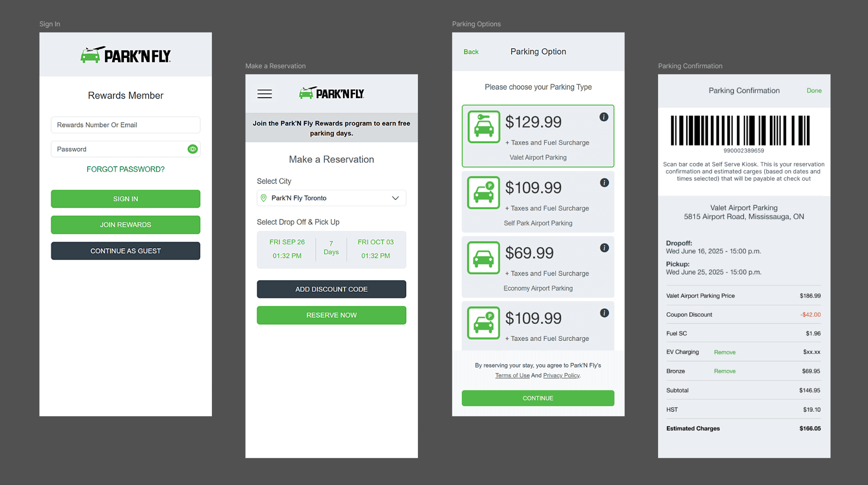Tap Done in Parking Confirmation header

(814, 91)
